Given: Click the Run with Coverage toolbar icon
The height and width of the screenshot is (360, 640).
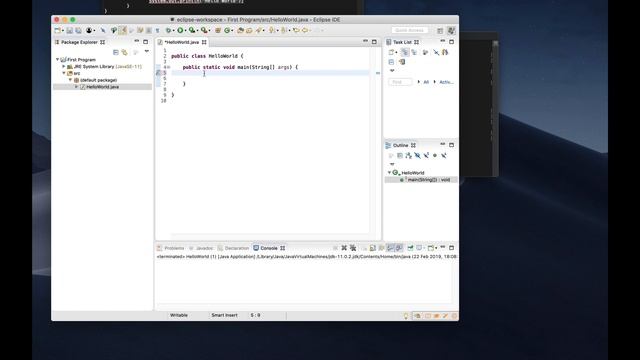Looking at the screenshot, I should pos(192,30).
